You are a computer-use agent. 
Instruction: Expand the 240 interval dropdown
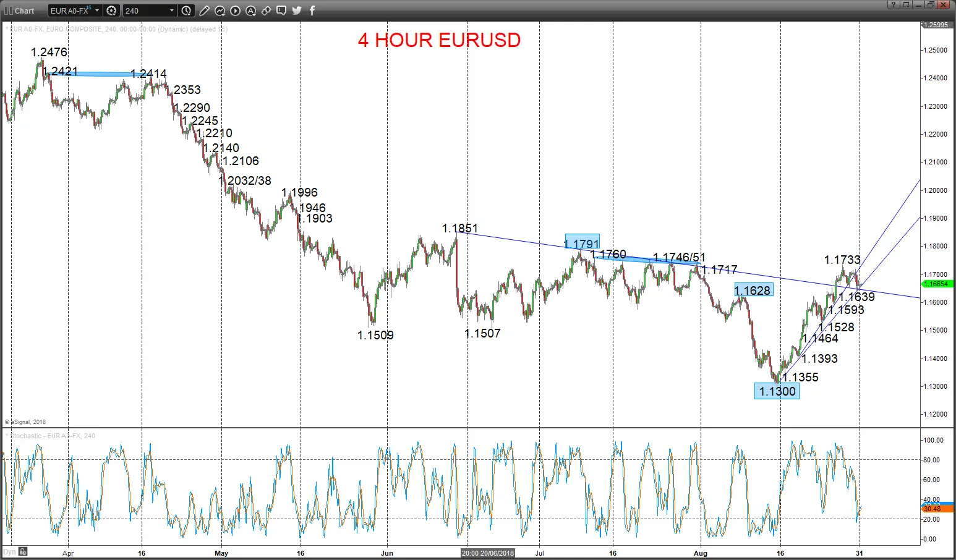(x=172, y=11)
